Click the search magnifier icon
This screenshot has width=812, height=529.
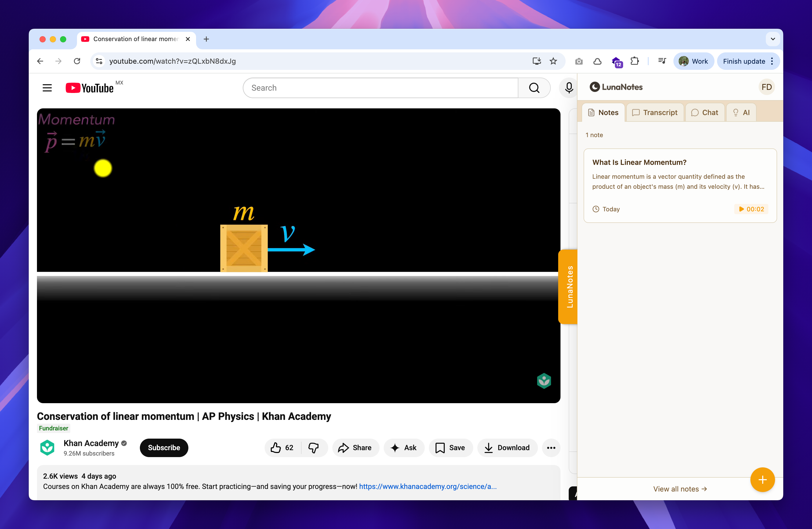pos(534,88)
